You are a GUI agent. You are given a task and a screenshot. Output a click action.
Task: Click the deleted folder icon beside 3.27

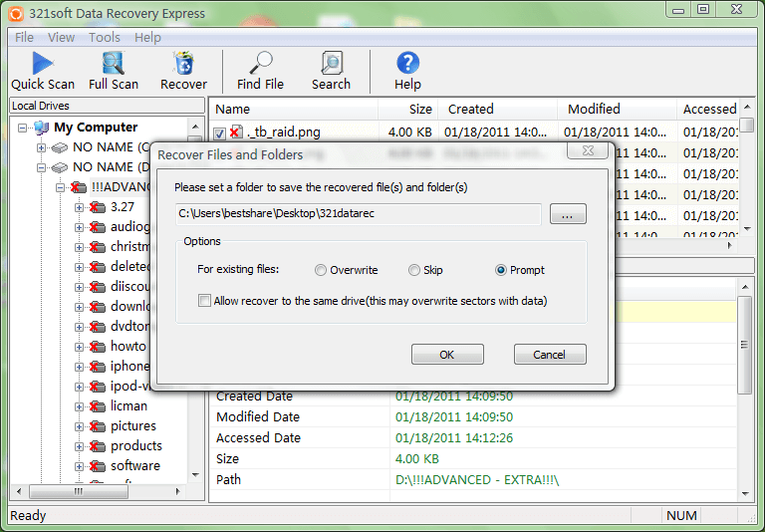tap(97, 207)
